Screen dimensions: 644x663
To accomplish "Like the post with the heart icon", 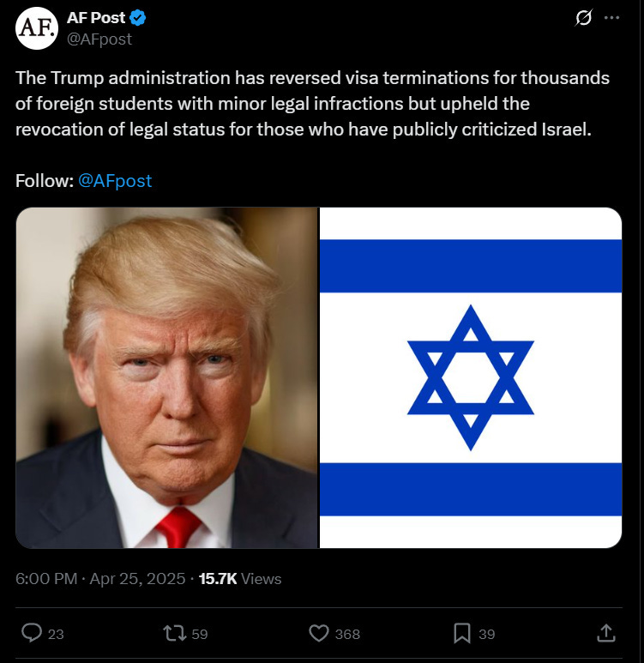I will 319,633.
